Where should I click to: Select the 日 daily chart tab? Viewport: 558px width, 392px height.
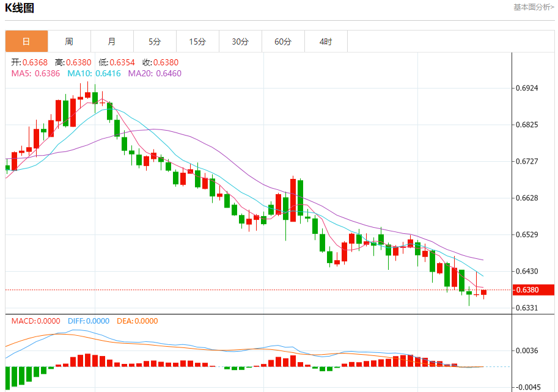26,42
